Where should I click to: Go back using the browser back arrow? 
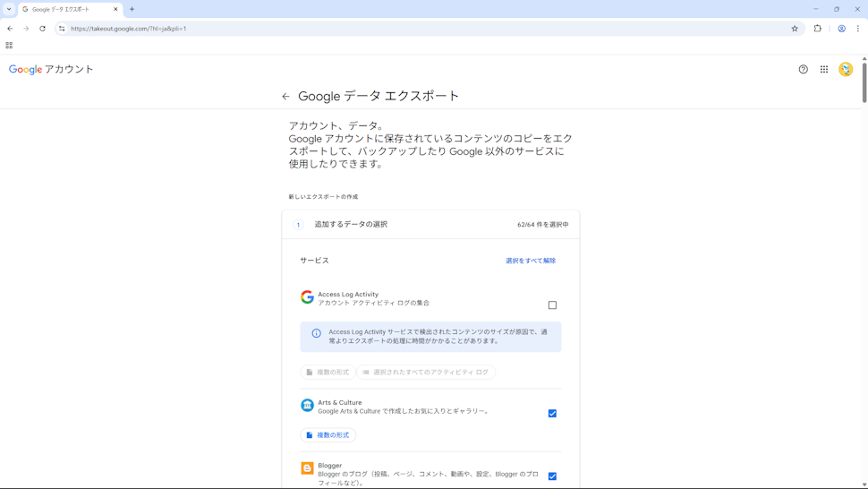[10, 29]
